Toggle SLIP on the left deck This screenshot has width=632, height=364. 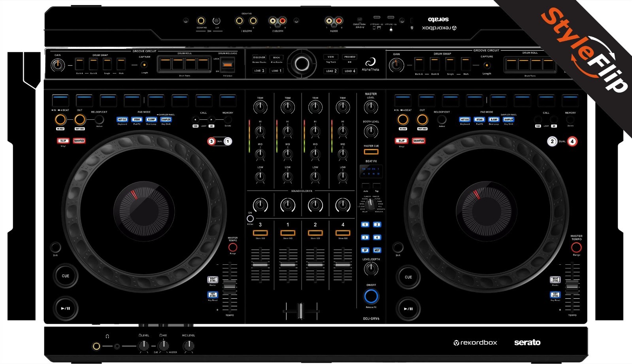(63, 141)
